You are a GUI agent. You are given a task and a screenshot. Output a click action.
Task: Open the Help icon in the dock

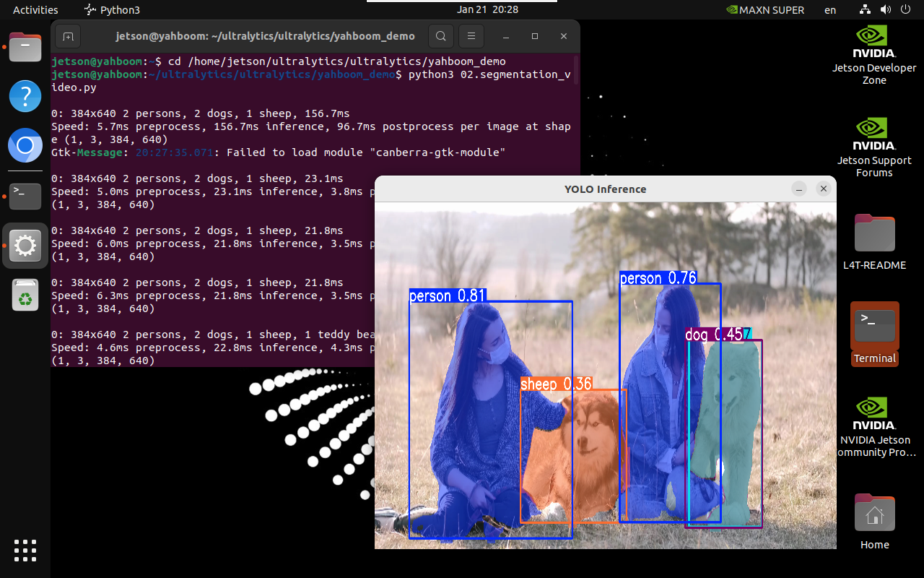pyautogui.click(x=25, y=96)
